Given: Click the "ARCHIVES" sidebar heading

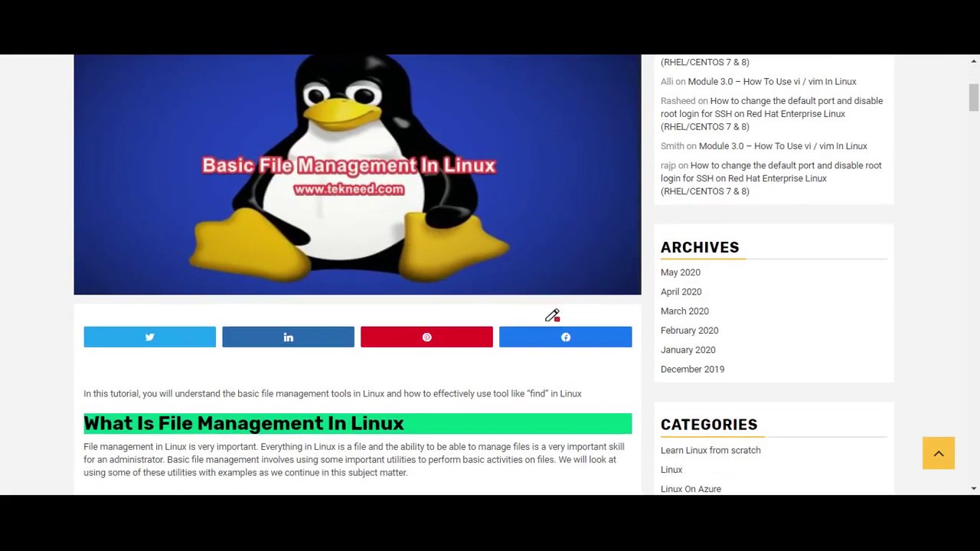Looking at the screenshot, I should click(700, 247).
